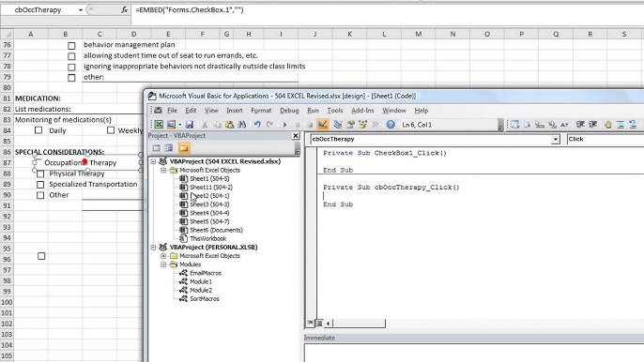Screen dimensions: 644x362
Task: Save the project with floppy disk icon
Action: pos(190,125)
